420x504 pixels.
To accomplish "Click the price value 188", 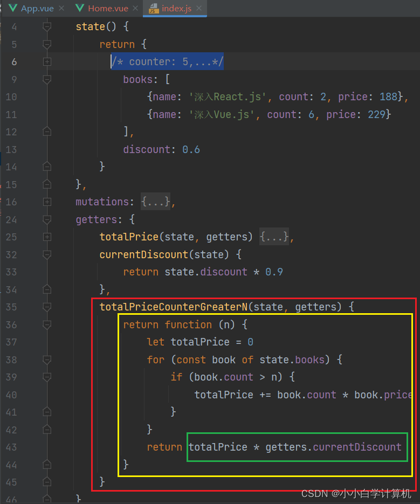I will tap(389, 96).
